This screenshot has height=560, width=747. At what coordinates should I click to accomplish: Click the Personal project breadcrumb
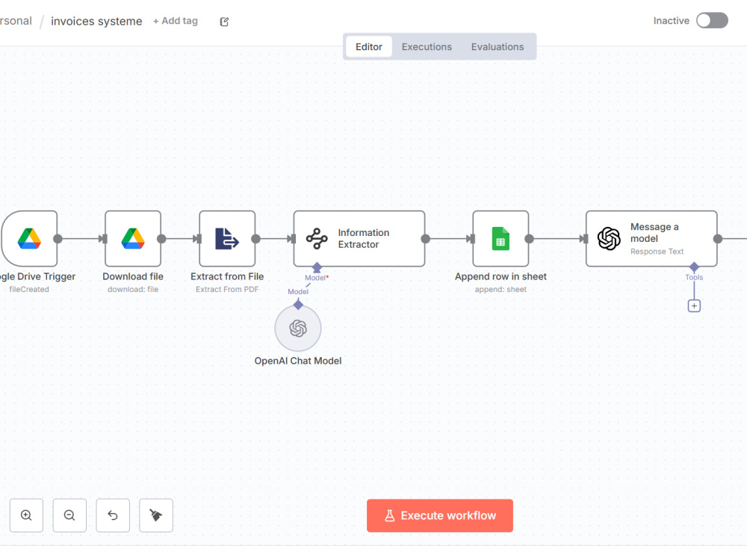coord(16,21)
